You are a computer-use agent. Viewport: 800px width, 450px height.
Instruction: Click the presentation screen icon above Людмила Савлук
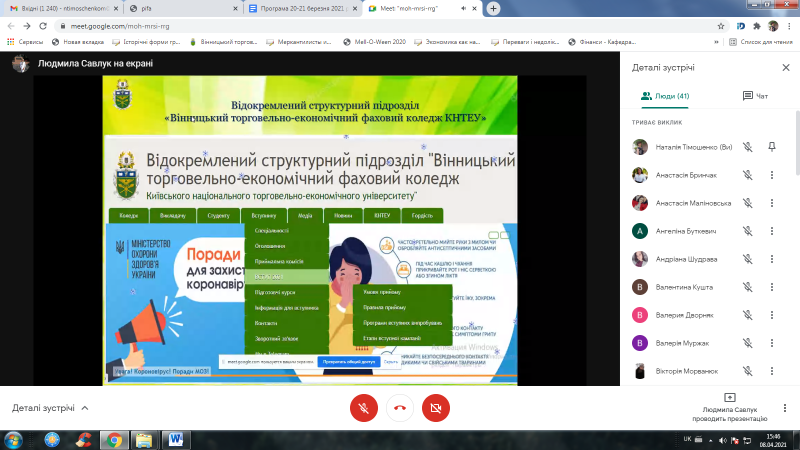730,397
